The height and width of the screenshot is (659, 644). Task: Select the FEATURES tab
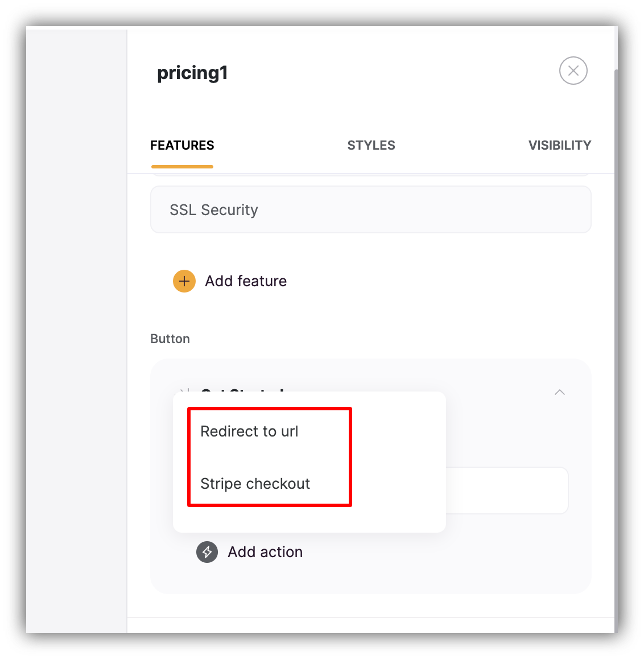(x=182, y=145)
